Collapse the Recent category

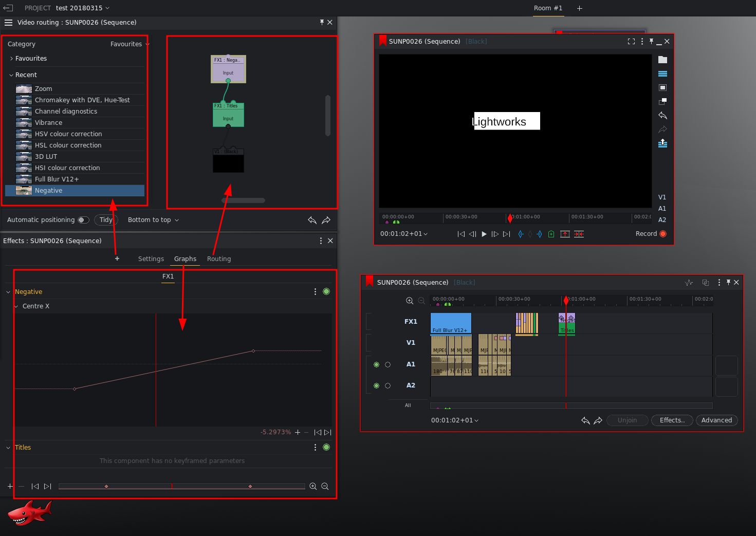[11, 75]
